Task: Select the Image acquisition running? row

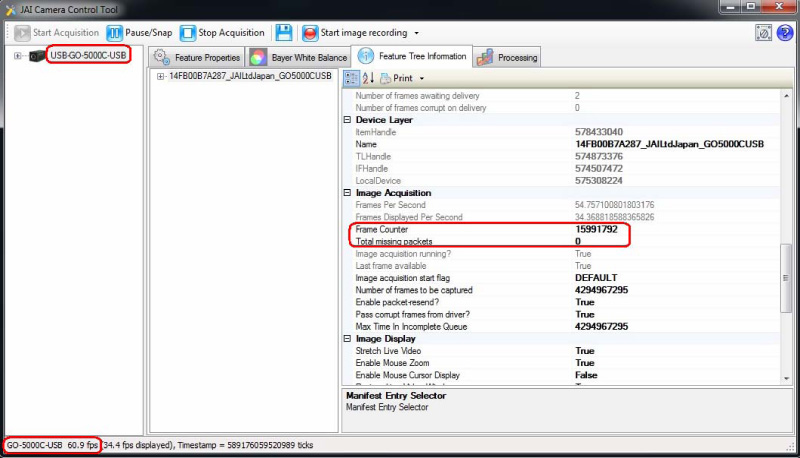Action: click(561, 254)
